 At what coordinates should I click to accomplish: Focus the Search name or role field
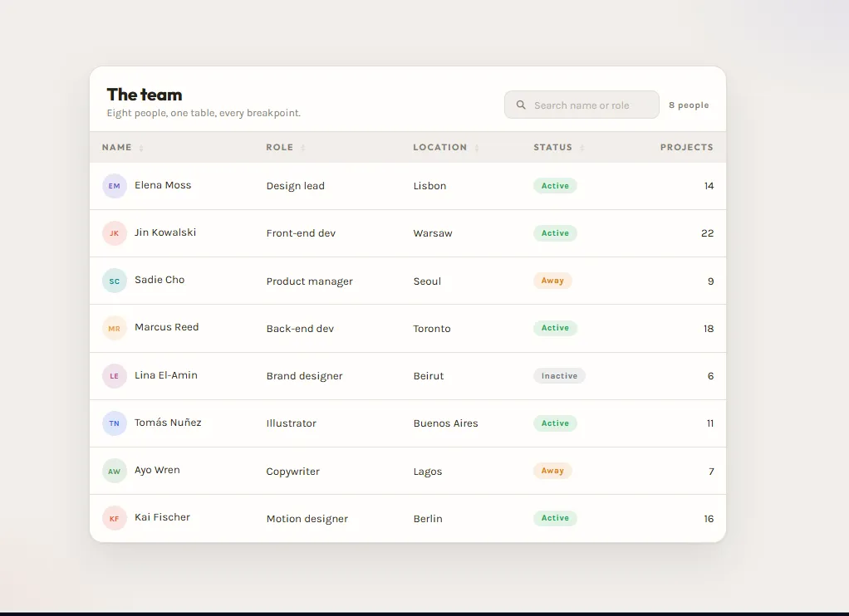[582, 105]
